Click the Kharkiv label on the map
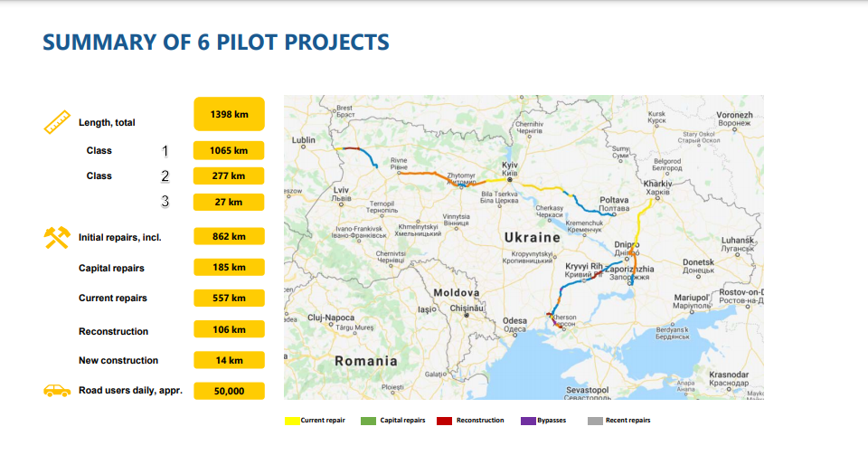This screenshot has height=474, width=868. (x=658, y=185)
